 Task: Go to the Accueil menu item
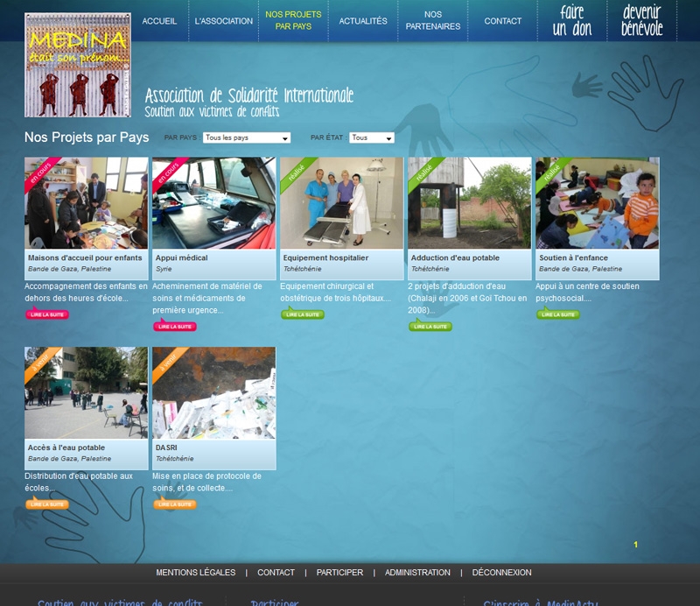(159, 21)
